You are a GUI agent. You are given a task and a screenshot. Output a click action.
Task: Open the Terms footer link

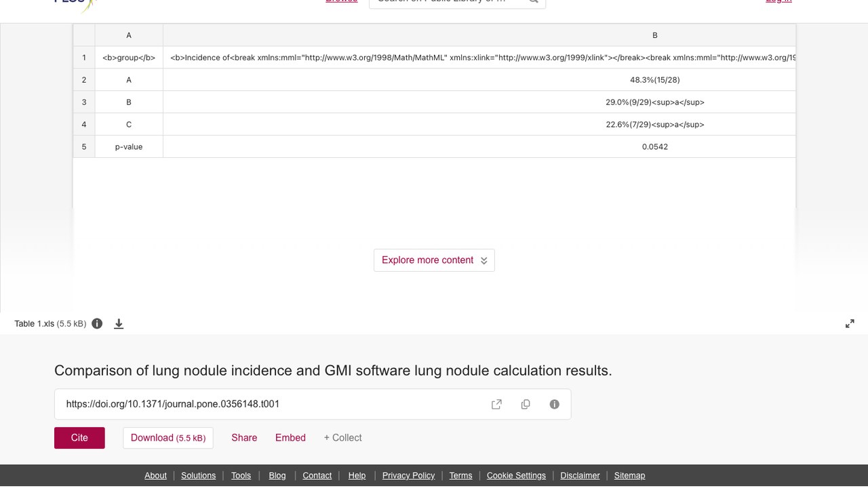click(460, 476)
